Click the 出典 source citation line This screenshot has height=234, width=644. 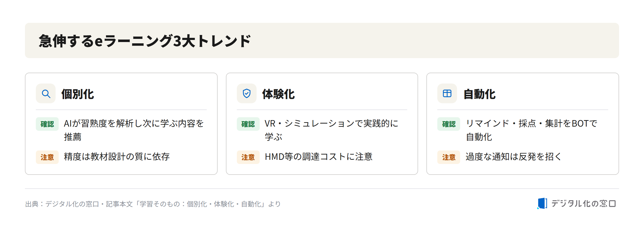[153, 204]
